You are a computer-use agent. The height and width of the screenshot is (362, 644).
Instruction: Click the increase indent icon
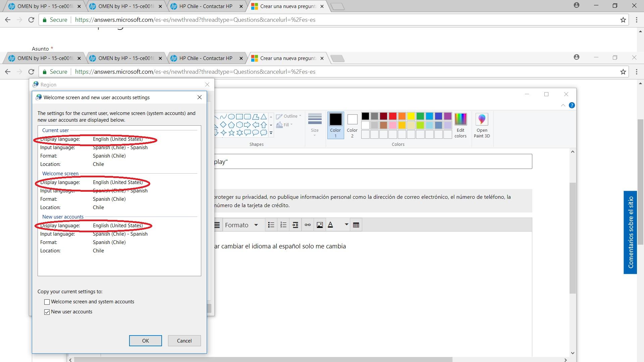click(296, 225)
